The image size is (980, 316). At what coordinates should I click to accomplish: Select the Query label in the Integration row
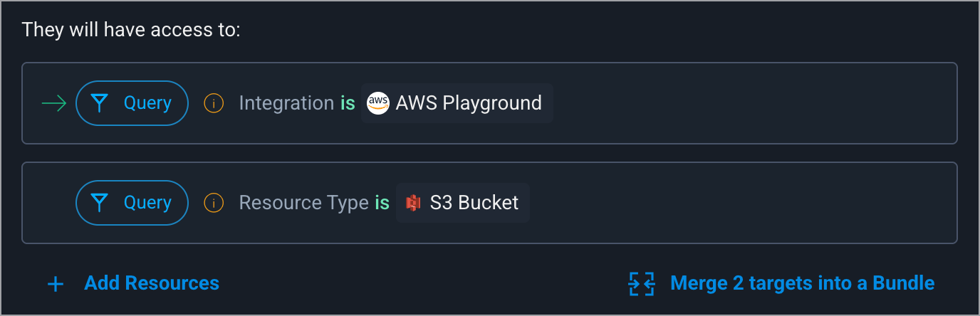coord(147,103)
